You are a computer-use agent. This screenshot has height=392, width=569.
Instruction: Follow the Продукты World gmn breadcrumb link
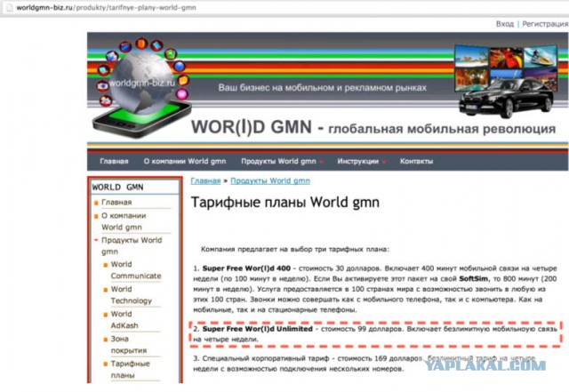[270, 180]
